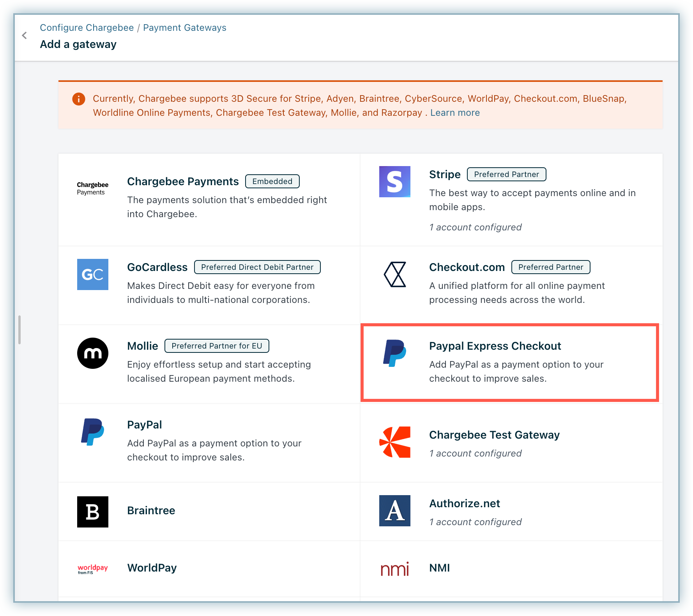Click the Preferred Partner for EU badge

(217, 346)
